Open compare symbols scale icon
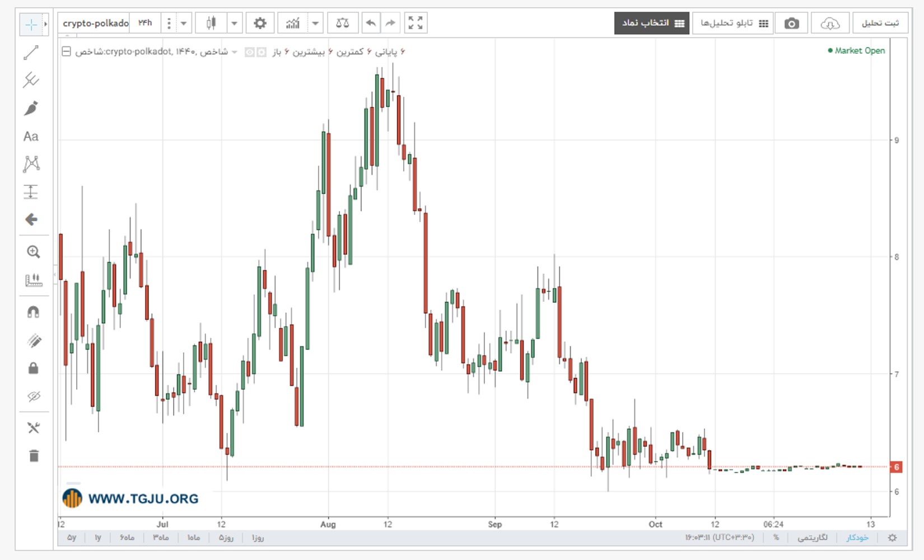924x560 pixels. click(x=342, y=24)
